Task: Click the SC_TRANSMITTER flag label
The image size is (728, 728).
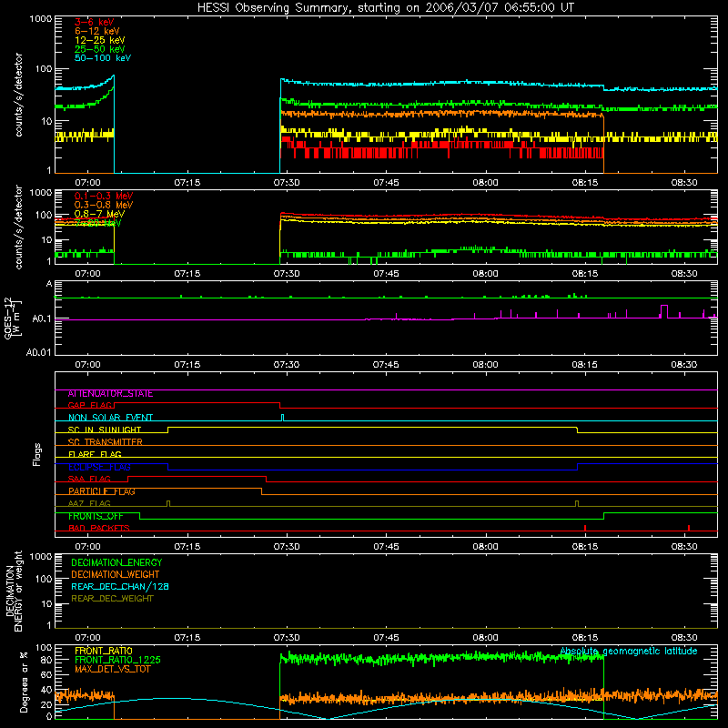Action: pyautogui.click(x=105, y=442)
